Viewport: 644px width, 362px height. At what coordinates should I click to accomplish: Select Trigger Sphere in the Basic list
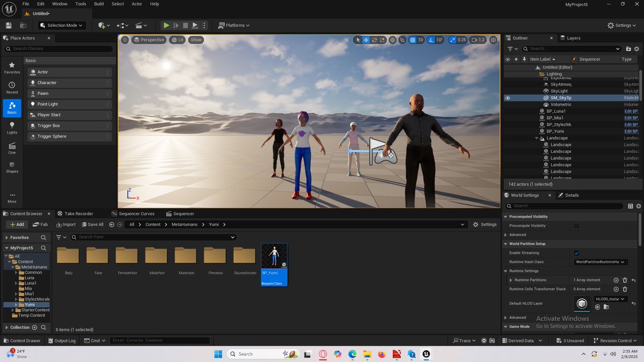pos(70,136)
